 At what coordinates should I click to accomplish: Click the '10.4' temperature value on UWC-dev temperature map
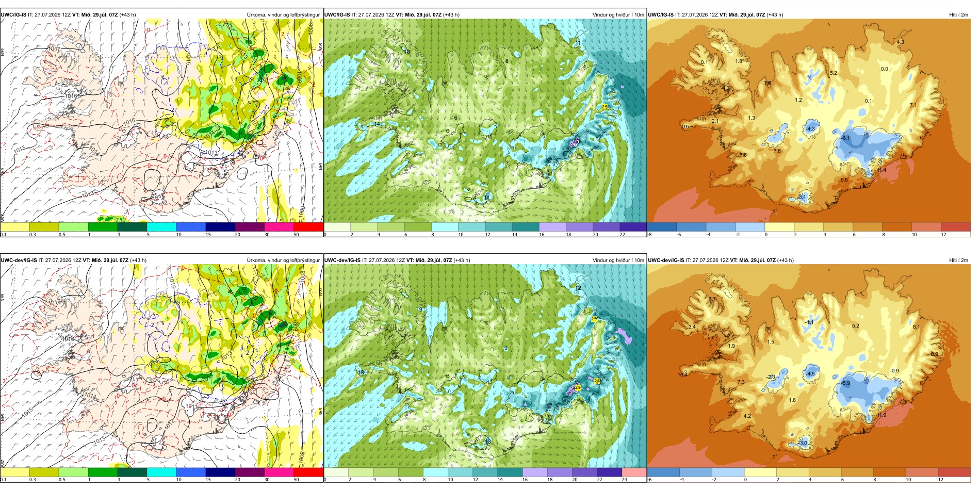(682, 375)
